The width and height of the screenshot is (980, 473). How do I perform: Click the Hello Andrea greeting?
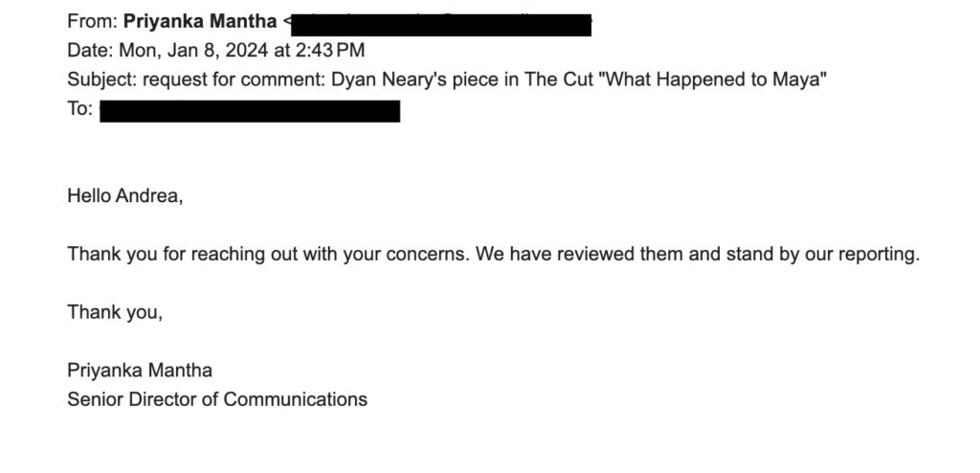pos(125,196)
